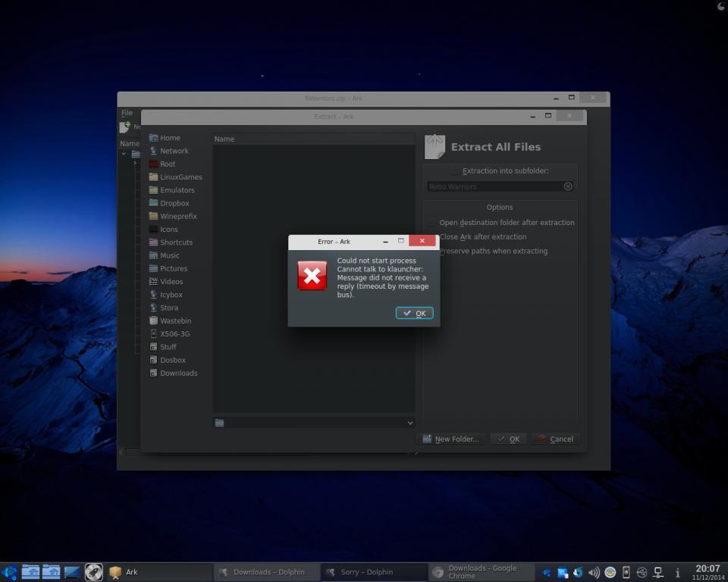Image resolution: width=728 pixels, height=582 pixels.
Task: Enable Extraction into subfolder checkbox
Action: coord(456,171)
